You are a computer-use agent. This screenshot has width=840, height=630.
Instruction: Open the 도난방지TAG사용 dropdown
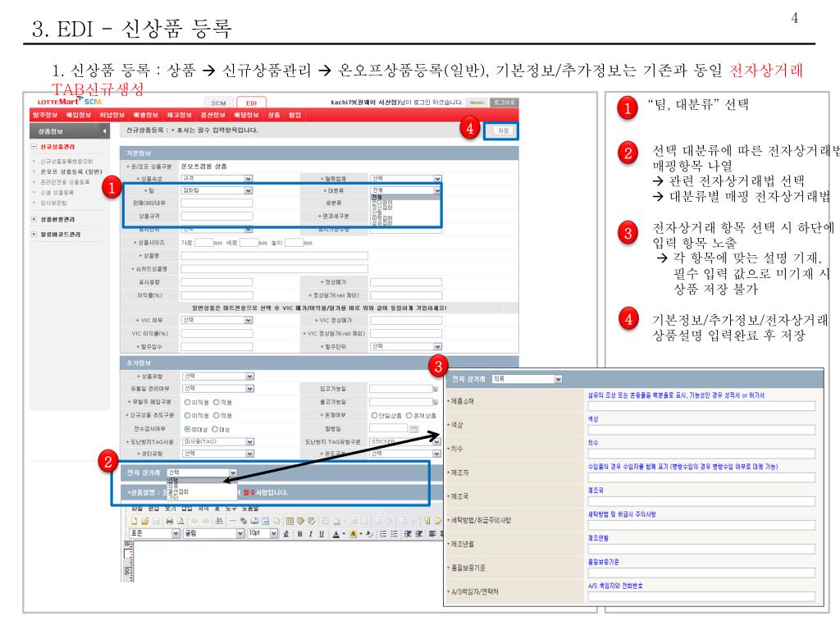pos(218,442)
